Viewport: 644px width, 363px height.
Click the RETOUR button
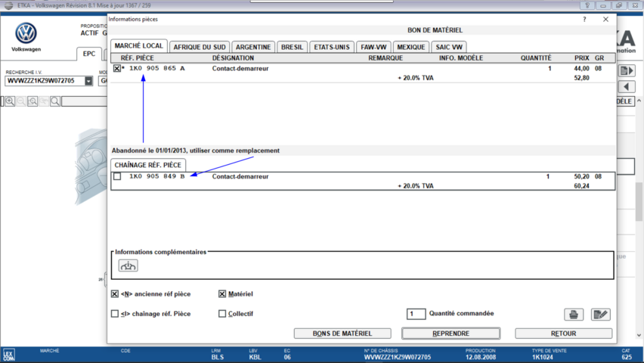point(564,334)
